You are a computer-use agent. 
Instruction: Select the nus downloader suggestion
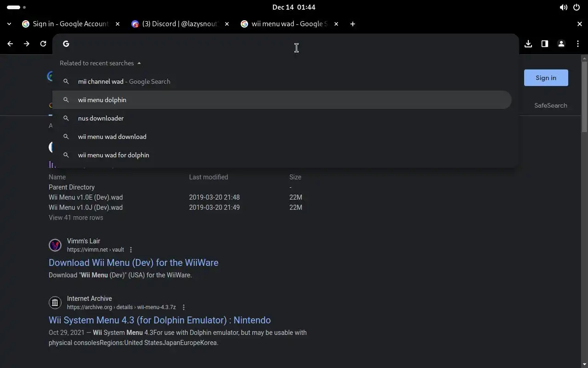pyautogui.click(x=282, y=118)
